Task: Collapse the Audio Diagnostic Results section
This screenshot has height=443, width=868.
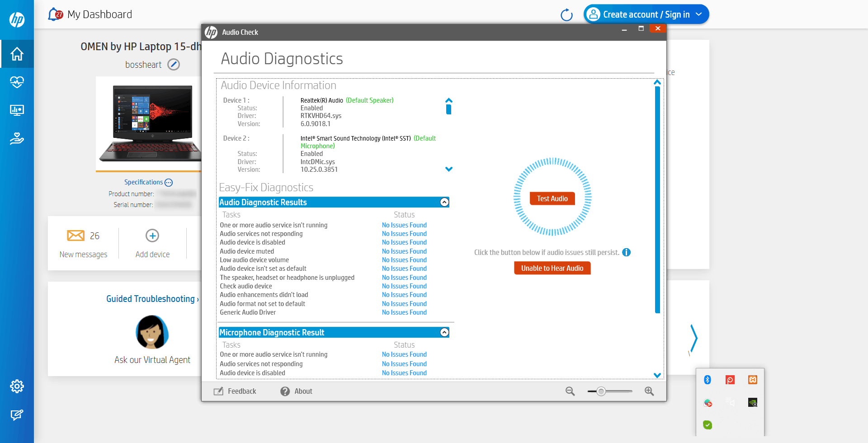Action: click(x=445, y=202)
